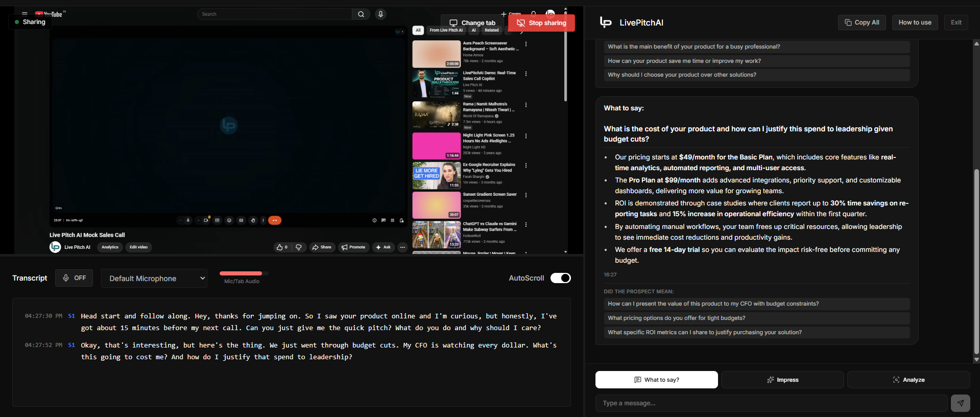Open meeting chat icon in video
The image size is (980, 417).
384,220
